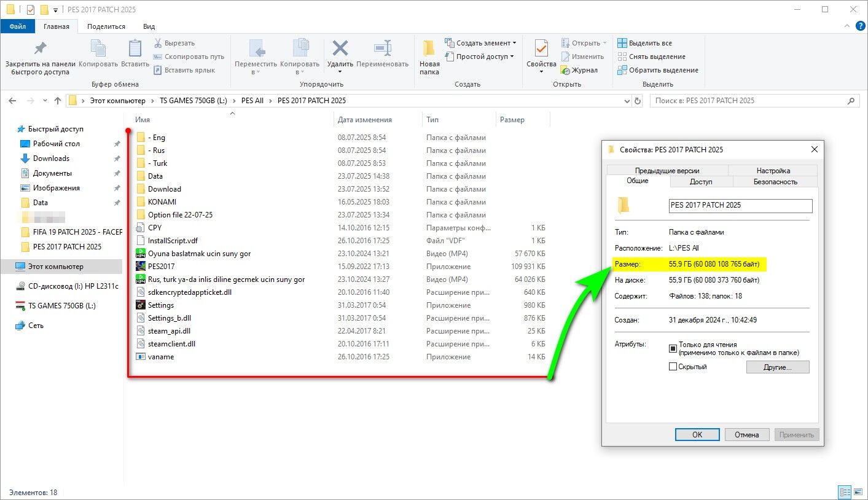Image resolution: width=868 pixels, height=500 pixels.
Task: Open the Access (Доступ) tab in Properties
Action: point(701,182)
